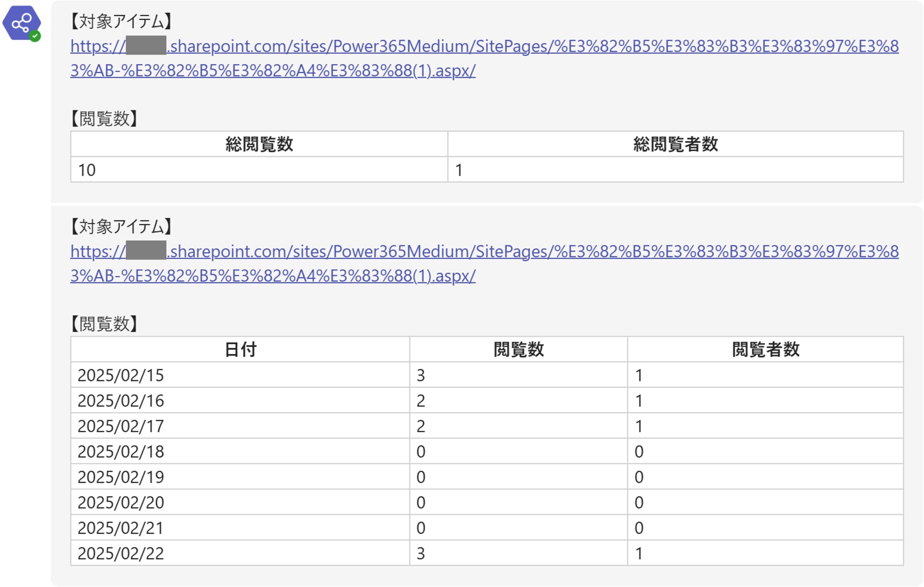Click the first 【対象アイテム】 heading text
Viewport: 924px width, 587px height.
(121, 22)
